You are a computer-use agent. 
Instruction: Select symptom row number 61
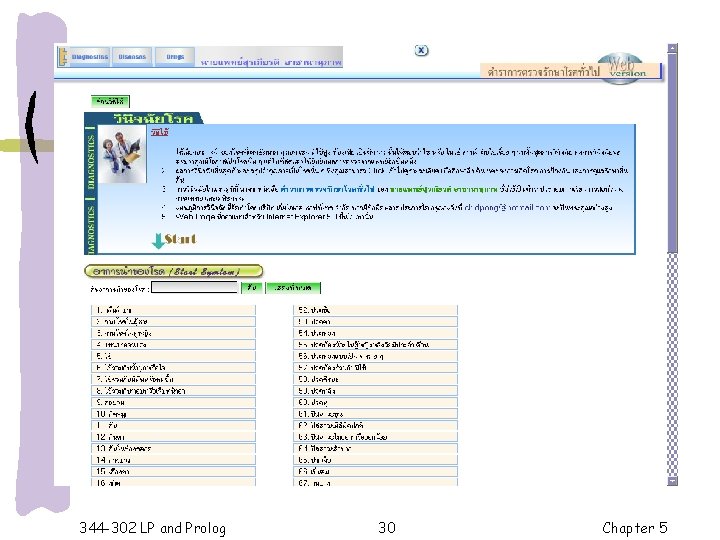(376, 414)
